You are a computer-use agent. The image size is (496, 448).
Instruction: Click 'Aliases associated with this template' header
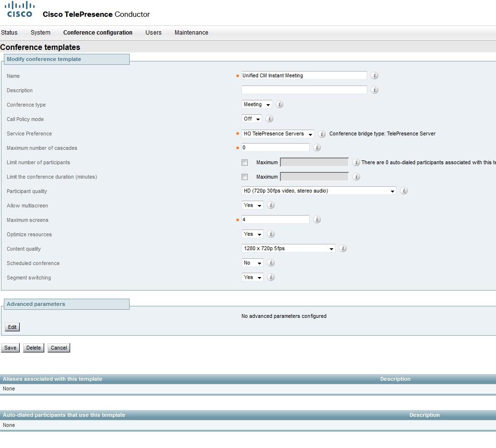click(x=52, y=379)
